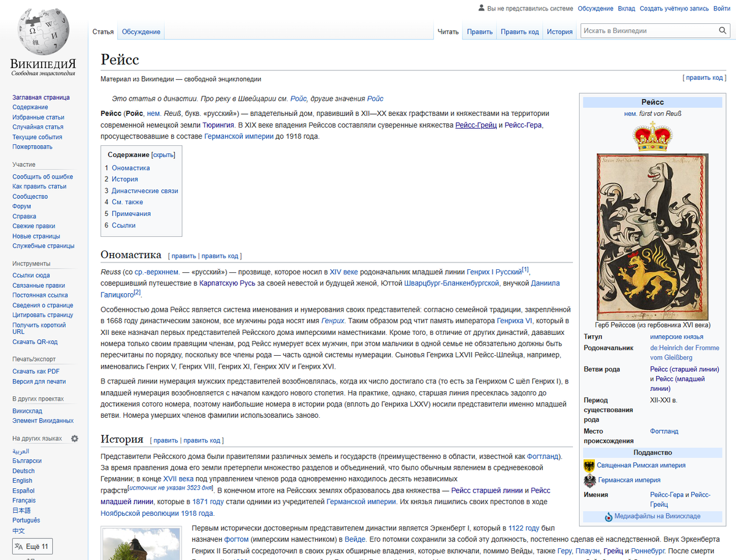The width and height of the screenshot is (736, 560).
Task: Open the 1871 году link
Action: click(x=208, y=502)
